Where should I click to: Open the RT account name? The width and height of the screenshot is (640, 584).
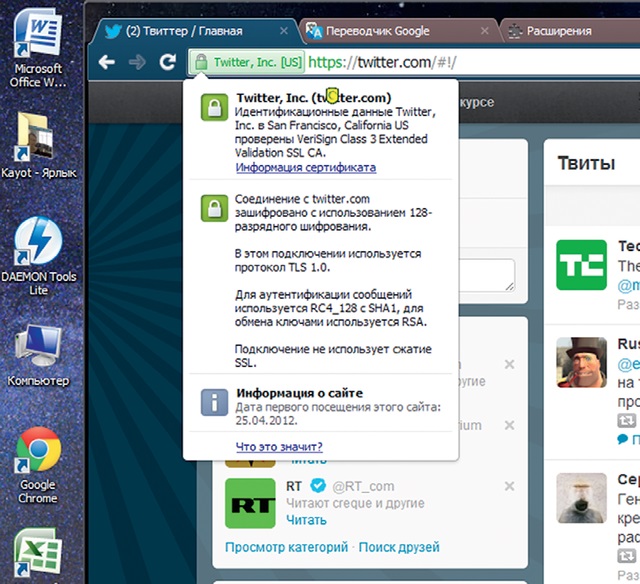click(293, 486)
